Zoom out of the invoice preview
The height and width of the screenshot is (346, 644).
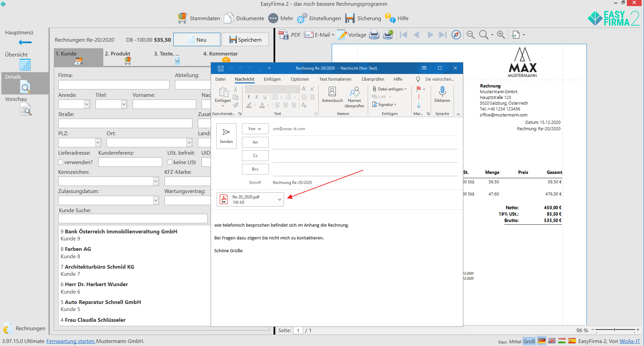click(x=471, y=35)
